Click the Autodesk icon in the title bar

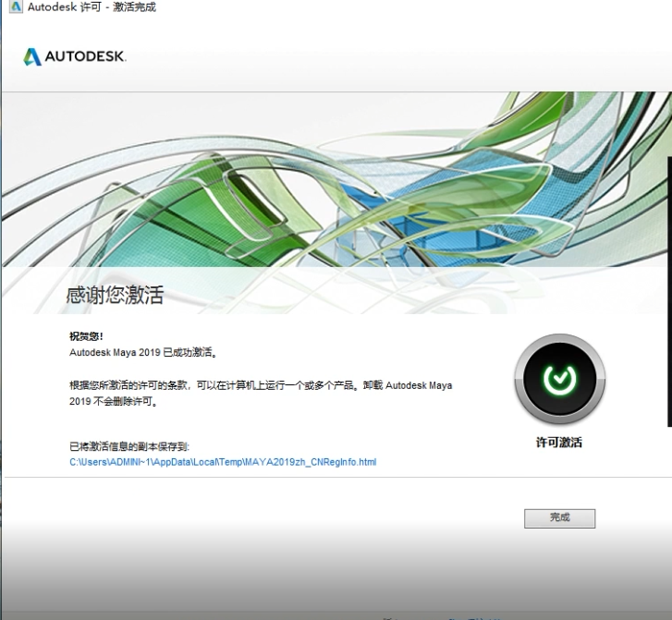click(x=16, y=6)
